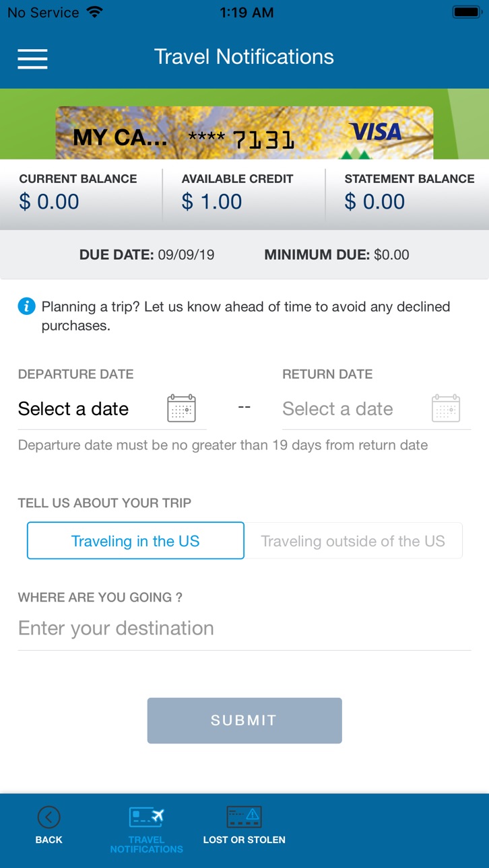Tap the Submit button
The image size is (489, 868).
(x=244, y=721)
